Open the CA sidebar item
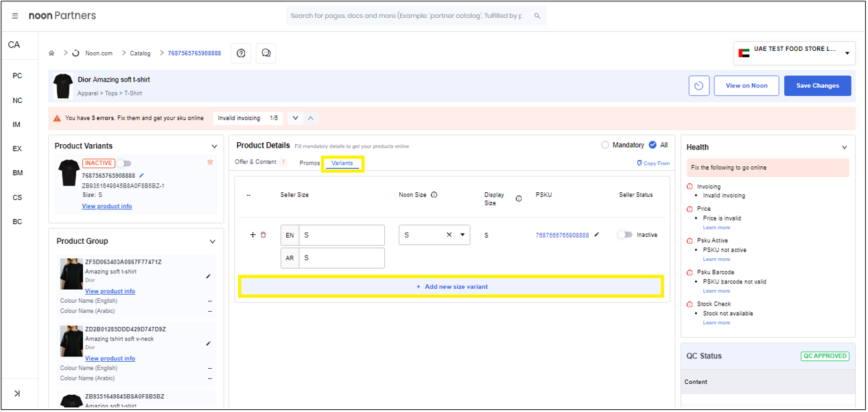 (14, 45)
